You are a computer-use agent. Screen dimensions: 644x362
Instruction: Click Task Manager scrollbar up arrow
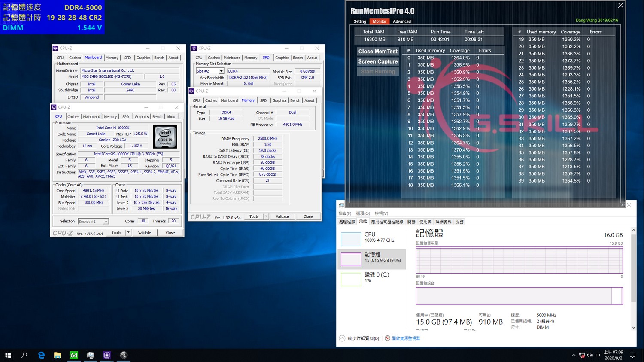click(633, 231)
